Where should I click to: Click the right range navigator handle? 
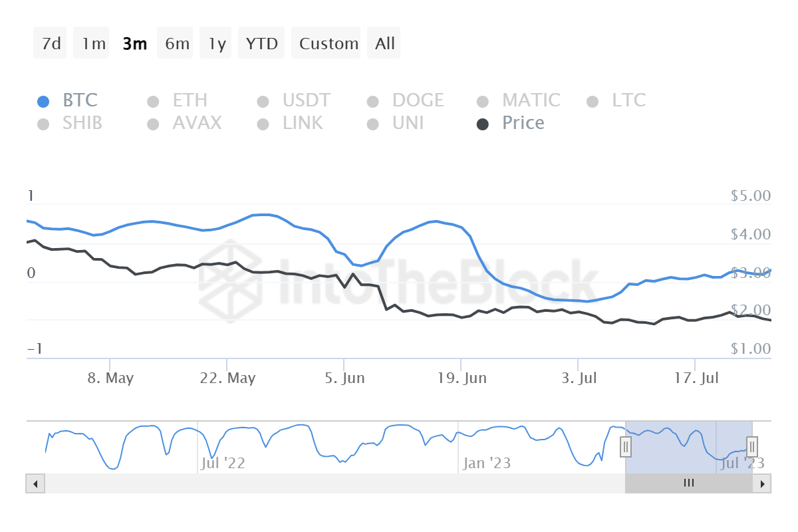[x=752, y=447]
